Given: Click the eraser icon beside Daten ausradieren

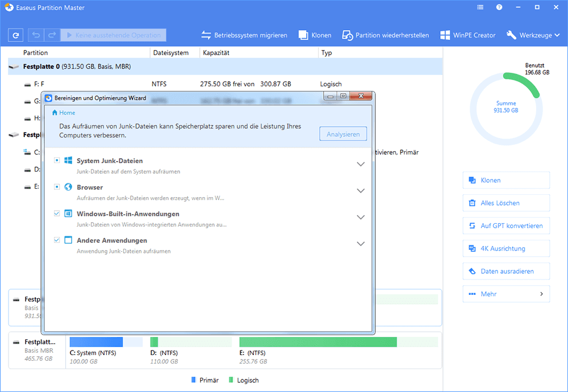Looking at the screenshot, I should click(472, 272).
